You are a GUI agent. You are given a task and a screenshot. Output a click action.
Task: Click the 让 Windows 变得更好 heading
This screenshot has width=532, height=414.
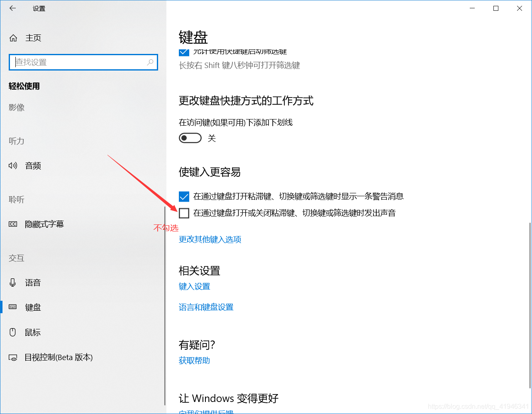pos(229,399)
